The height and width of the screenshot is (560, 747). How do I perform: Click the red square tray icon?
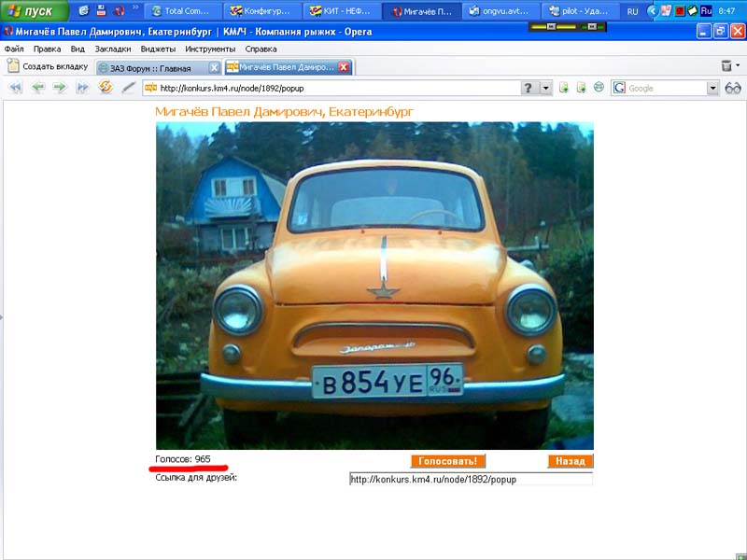tap(680, 10)
